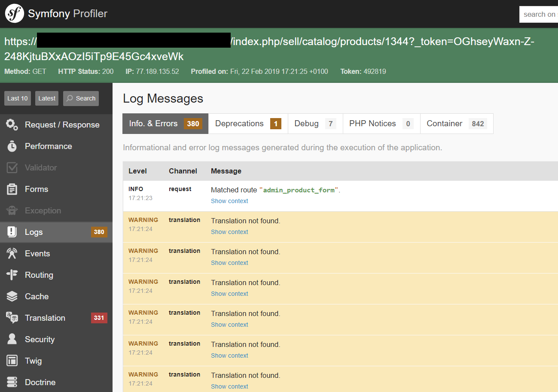The width and height of the screenshot is (558, 392).
Task: Click the 331 badge on Translation item
Action: click(x=99, y=318)
